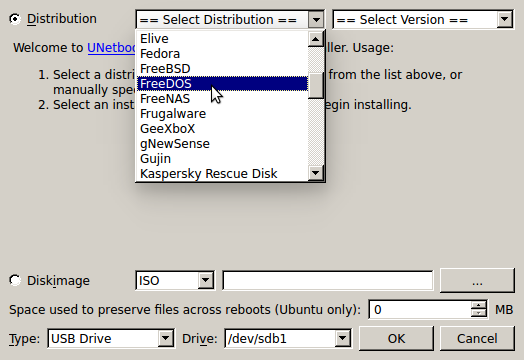Click the list scrollbar up arrow

[x=315, y=39]
